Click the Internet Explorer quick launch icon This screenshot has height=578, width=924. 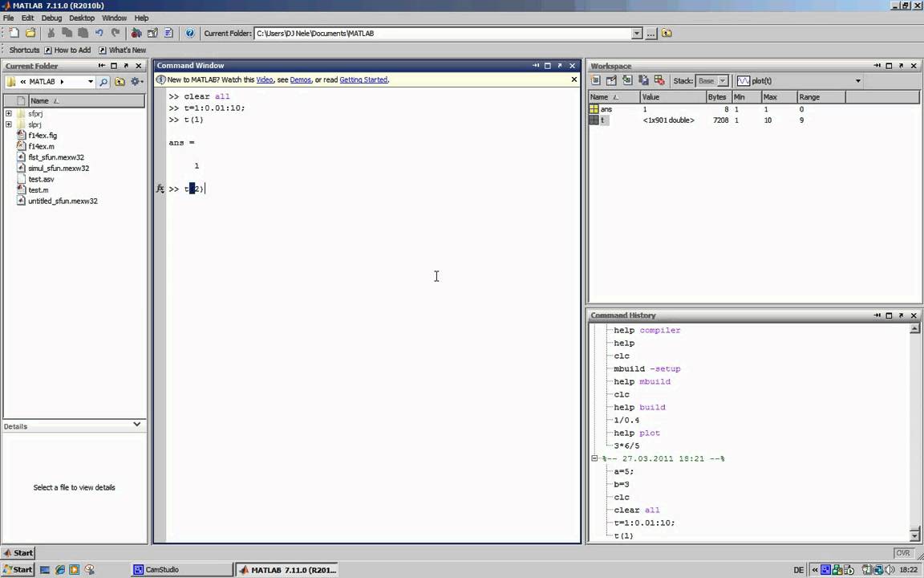coord(59,570)
